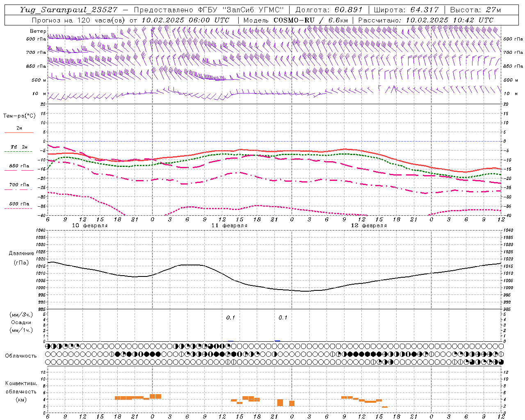Click the 12 февраля date label

click(369, 226)
